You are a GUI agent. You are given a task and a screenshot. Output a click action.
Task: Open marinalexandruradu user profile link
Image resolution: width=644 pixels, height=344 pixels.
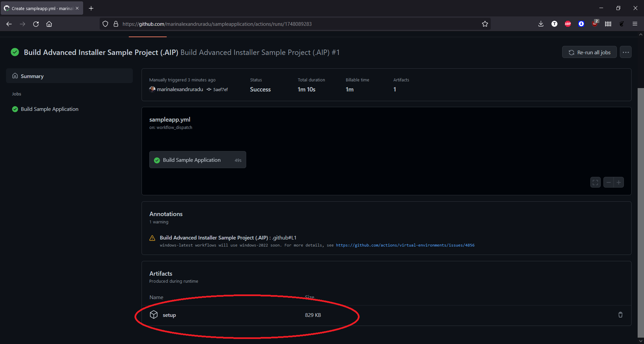[x=180, y=89]
